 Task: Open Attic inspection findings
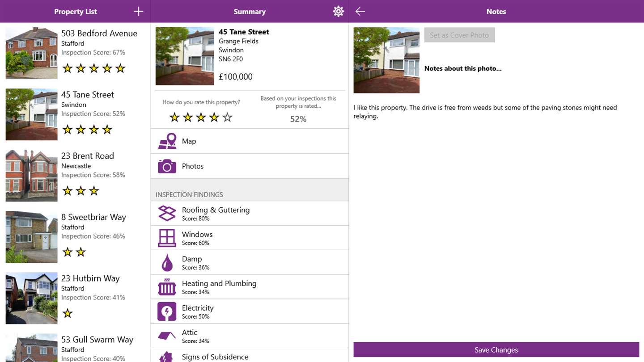click(x=250, y=336)
